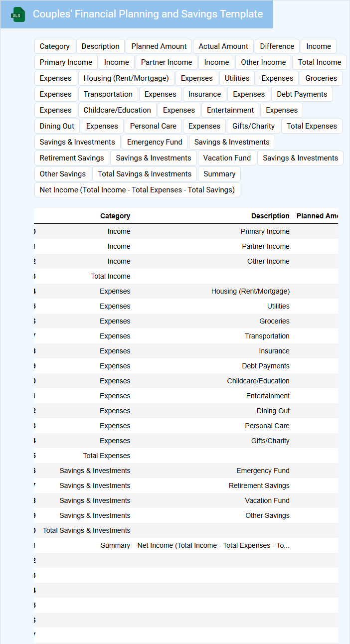Click the Actual Amount tag
350x644 pixels.
[x=223, y=46]
